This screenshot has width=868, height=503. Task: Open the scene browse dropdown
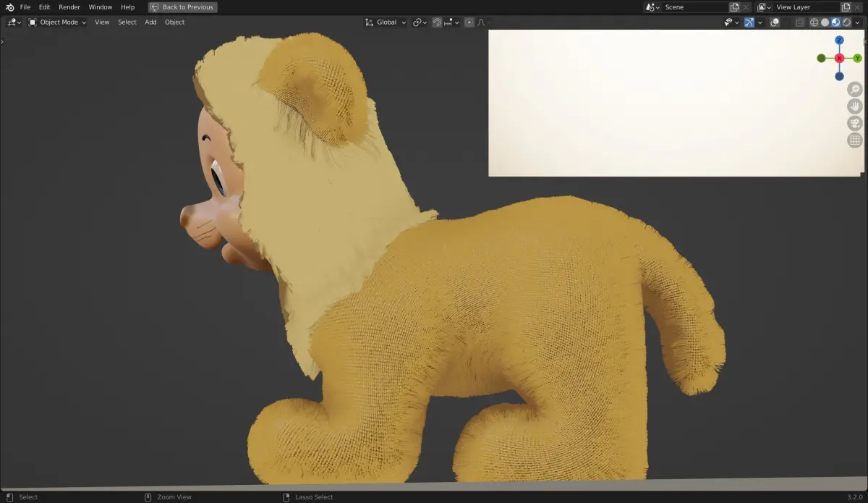click(652, 7)
